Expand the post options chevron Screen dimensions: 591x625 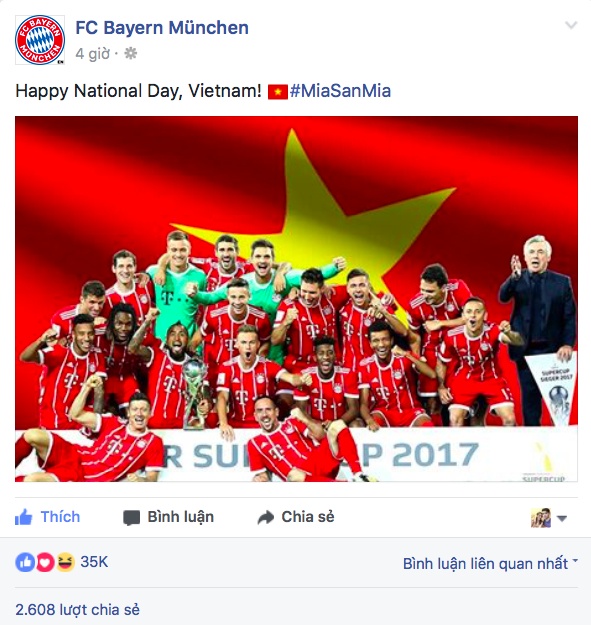click(x=571, y=26)
